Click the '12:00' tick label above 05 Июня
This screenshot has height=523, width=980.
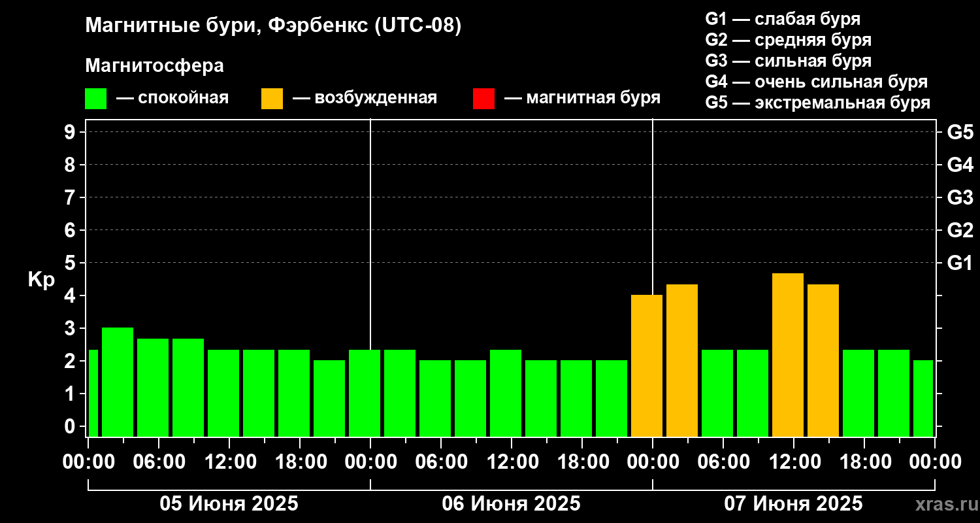(229, 462)
